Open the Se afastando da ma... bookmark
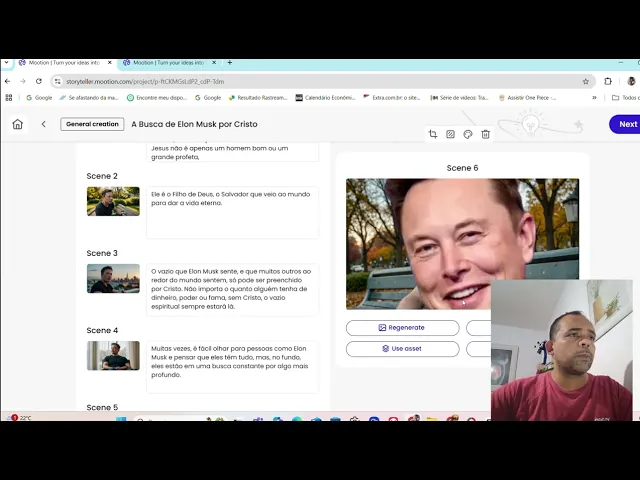Image resolution: width=640 pixels, height=480 pixels. (x=89, y=98)
